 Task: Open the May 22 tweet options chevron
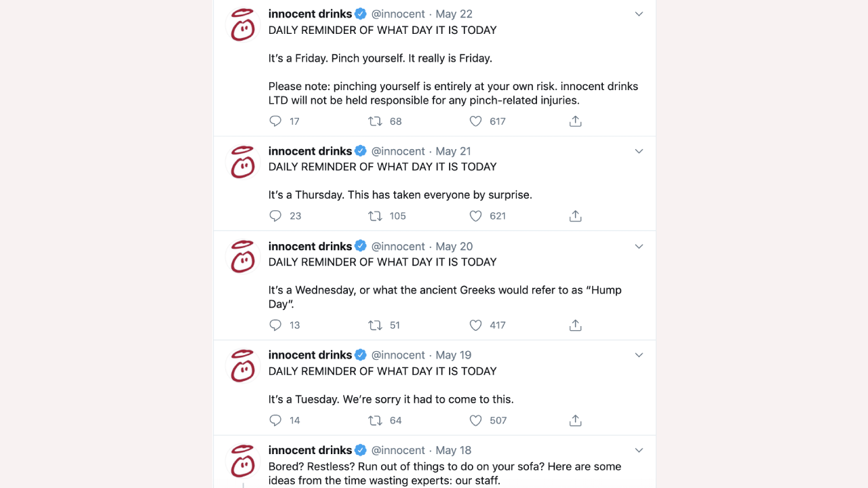(x=639, y=14)
